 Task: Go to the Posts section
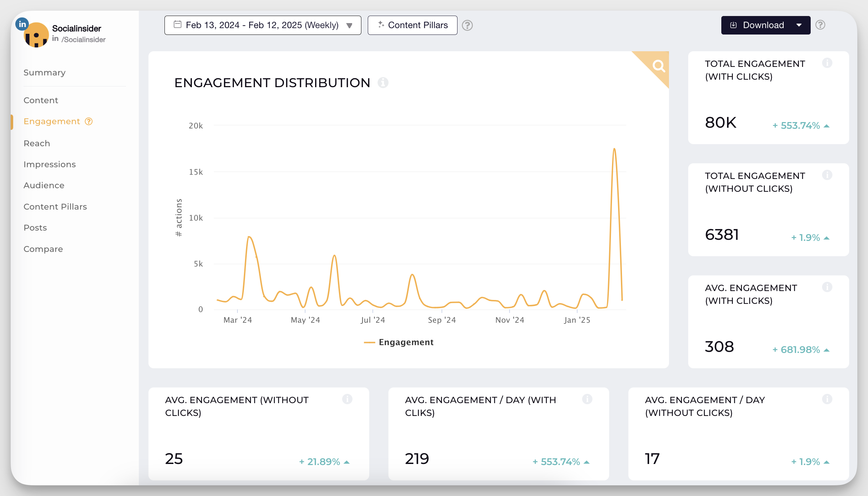pos(35,228)
